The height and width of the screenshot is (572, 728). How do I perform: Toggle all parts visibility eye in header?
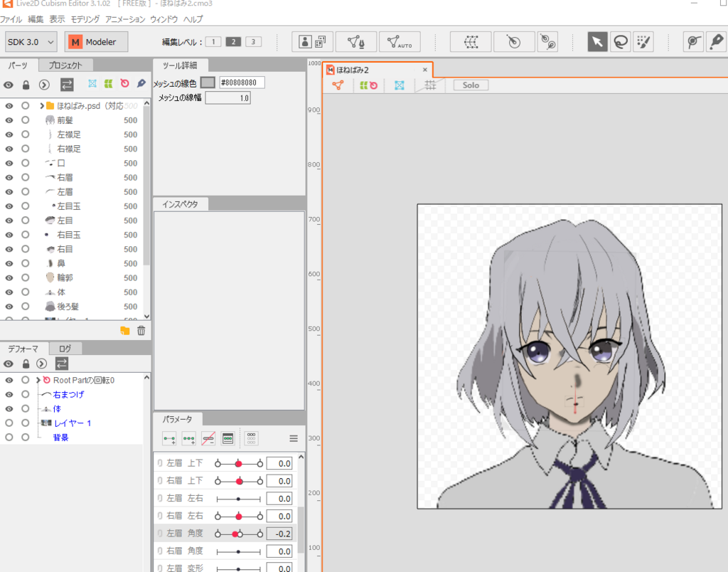point(9,85)
